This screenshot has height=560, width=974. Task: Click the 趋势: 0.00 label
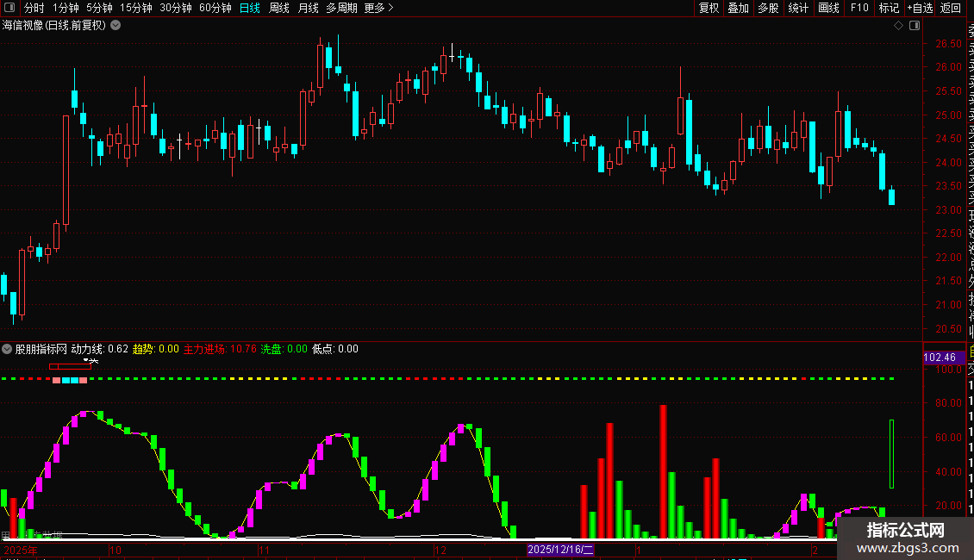[x=156, y=349]
